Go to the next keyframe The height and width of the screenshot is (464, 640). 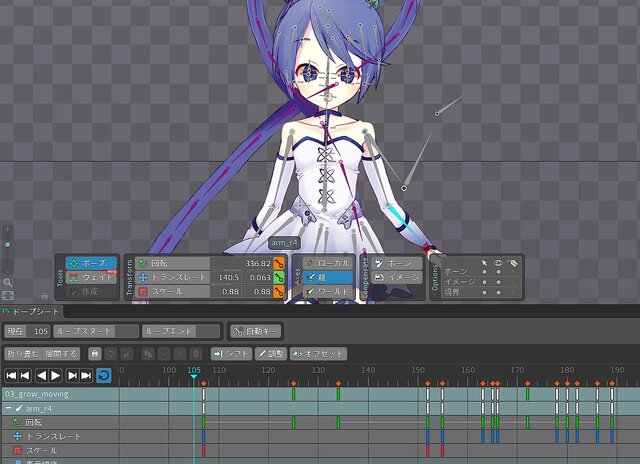72,375
